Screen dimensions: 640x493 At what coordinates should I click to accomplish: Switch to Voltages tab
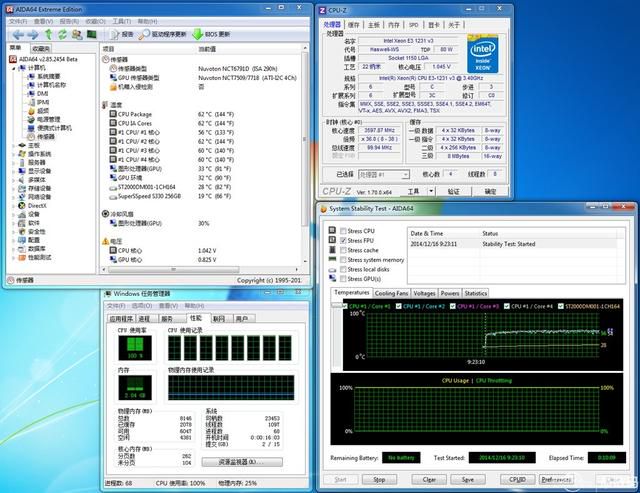tap(424, 293)
